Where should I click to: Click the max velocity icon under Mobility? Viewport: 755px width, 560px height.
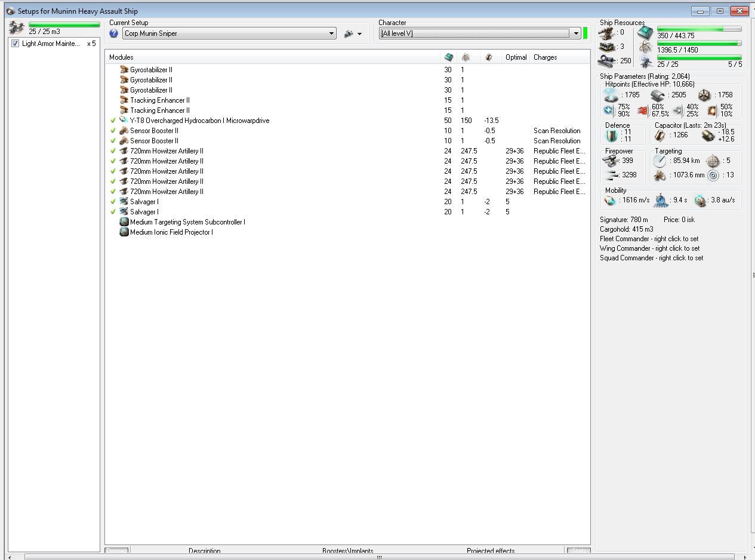pyautogui.click(x=611, y=201)
